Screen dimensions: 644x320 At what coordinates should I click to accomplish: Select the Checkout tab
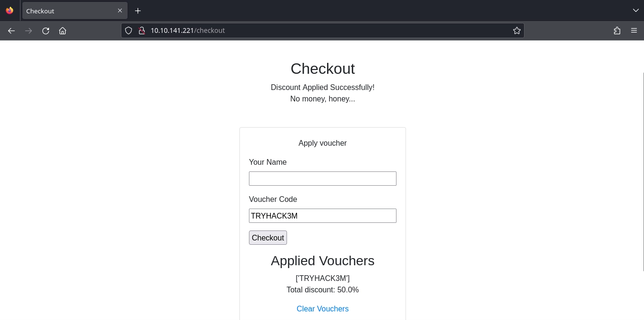point(67,10)
